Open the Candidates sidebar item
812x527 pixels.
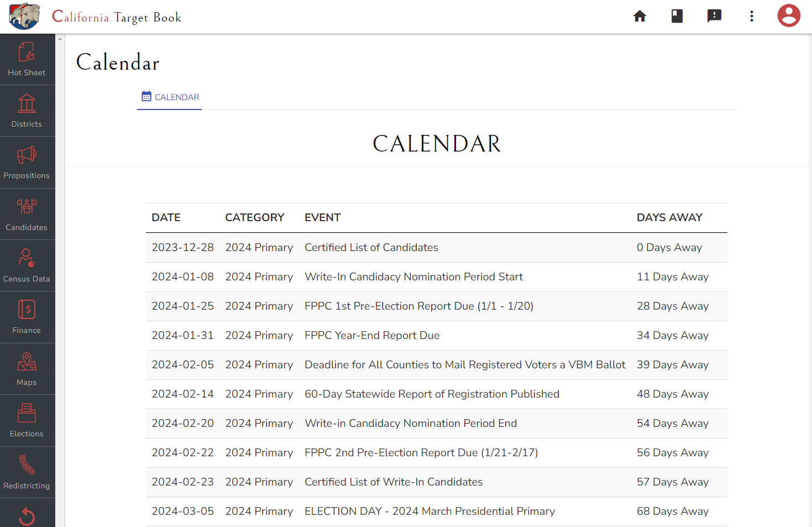click(27, 214)
